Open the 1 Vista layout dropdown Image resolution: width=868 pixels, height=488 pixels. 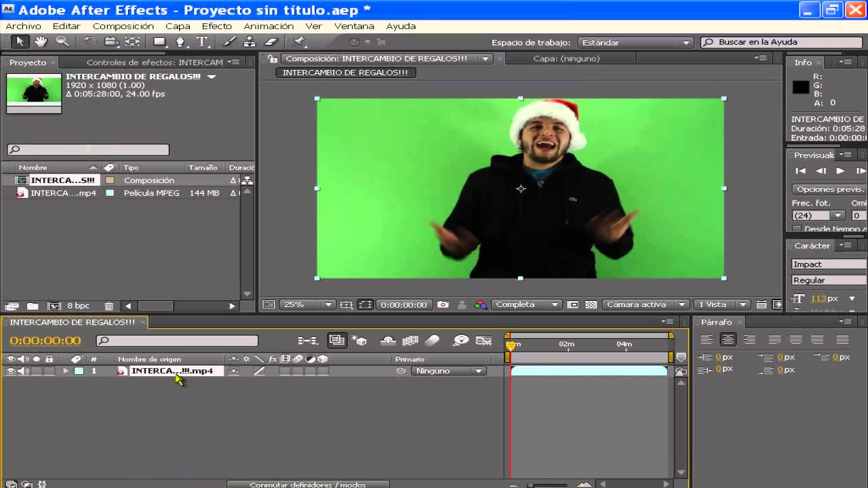tap(722, 305)
